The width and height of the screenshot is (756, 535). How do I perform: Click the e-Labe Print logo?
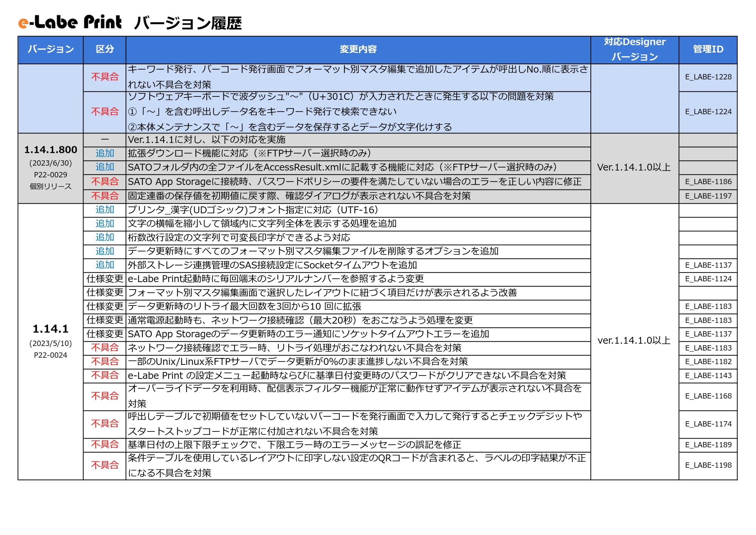(70, 22)
